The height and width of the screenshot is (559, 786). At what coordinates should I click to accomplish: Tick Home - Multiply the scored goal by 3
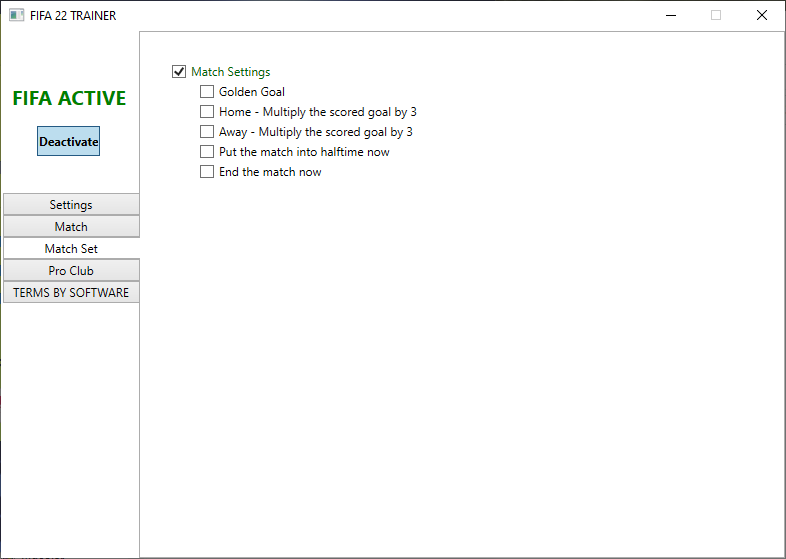[x=207, y=112]
